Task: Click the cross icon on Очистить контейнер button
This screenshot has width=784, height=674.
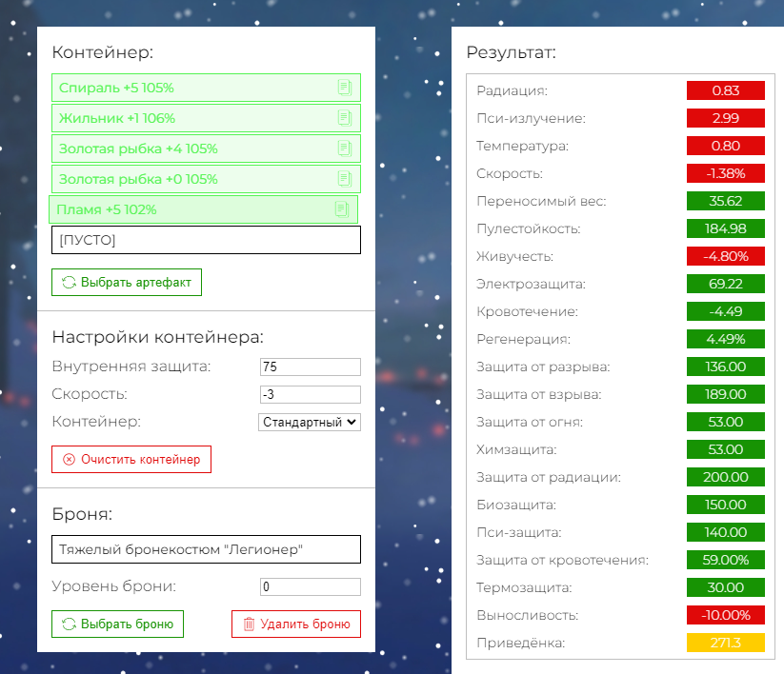Action: tap(69, 459)
